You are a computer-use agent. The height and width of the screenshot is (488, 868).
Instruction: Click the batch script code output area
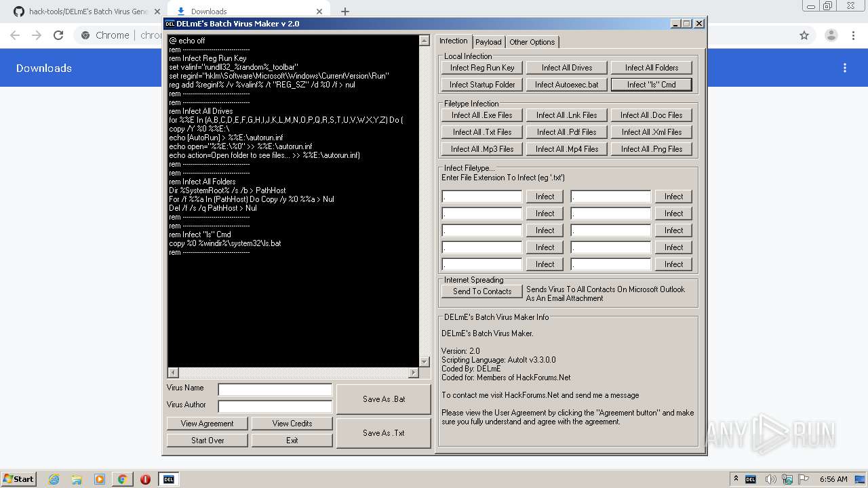[293, 201]
